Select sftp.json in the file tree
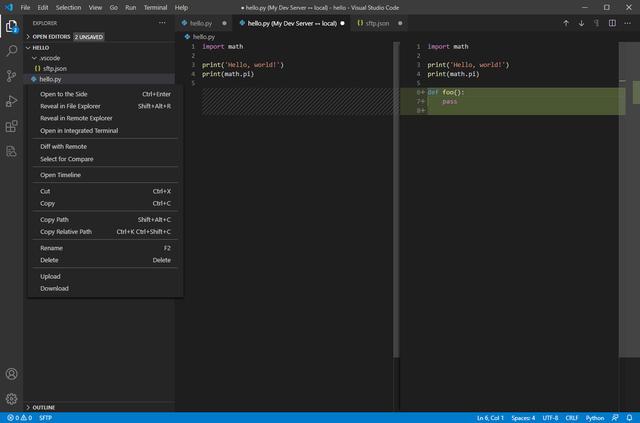 (55, 69)
